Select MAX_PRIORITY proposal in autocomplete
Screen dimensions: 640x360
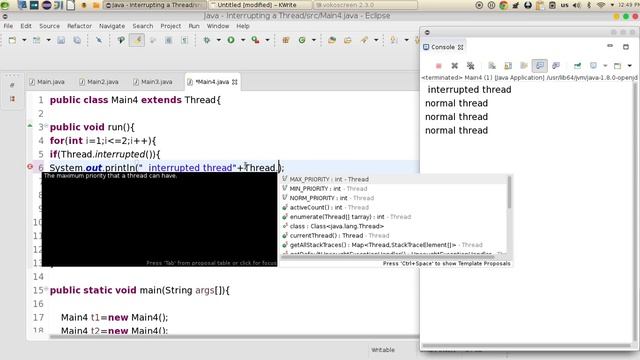click(394, 179)
